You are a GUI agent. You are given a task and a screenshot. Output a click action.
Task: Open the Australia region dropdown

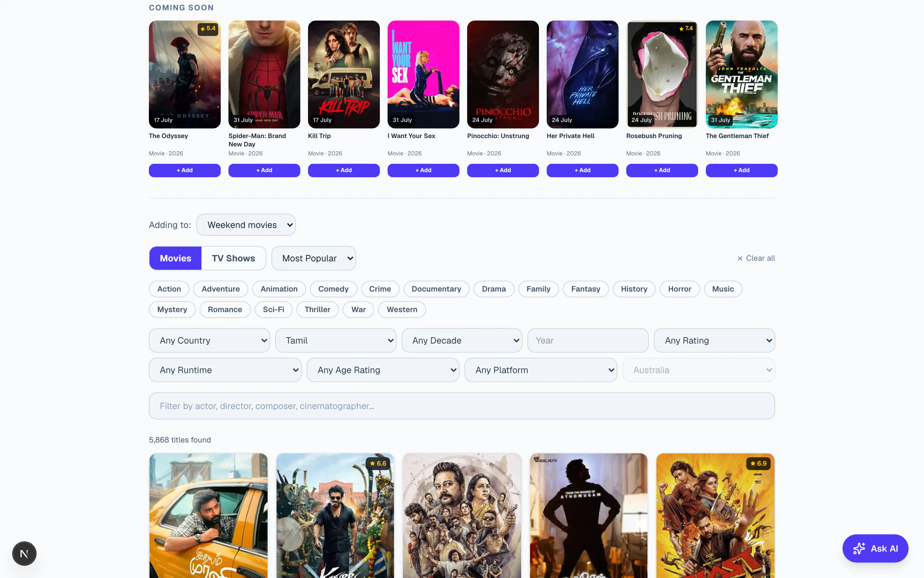(699, 370)
